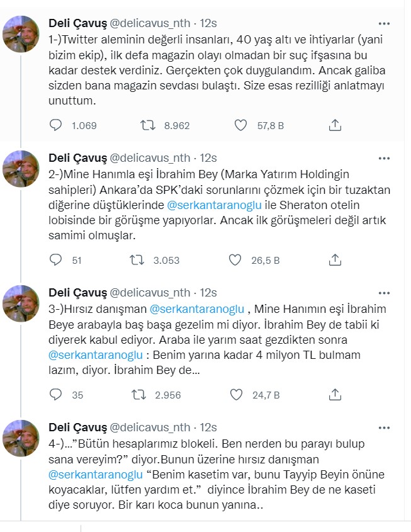Like the tweet with 26,5 B likes
Screen dimensions: 411x532
(x=235, y=259)
